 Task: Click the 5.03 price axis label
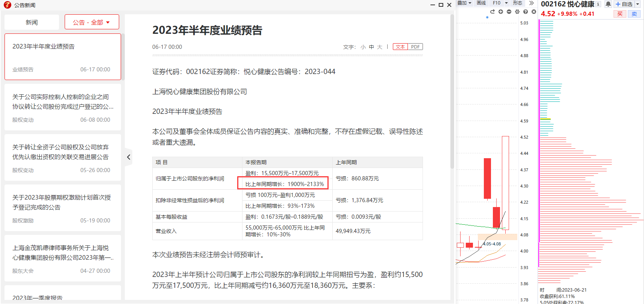(x=524, y=23)
